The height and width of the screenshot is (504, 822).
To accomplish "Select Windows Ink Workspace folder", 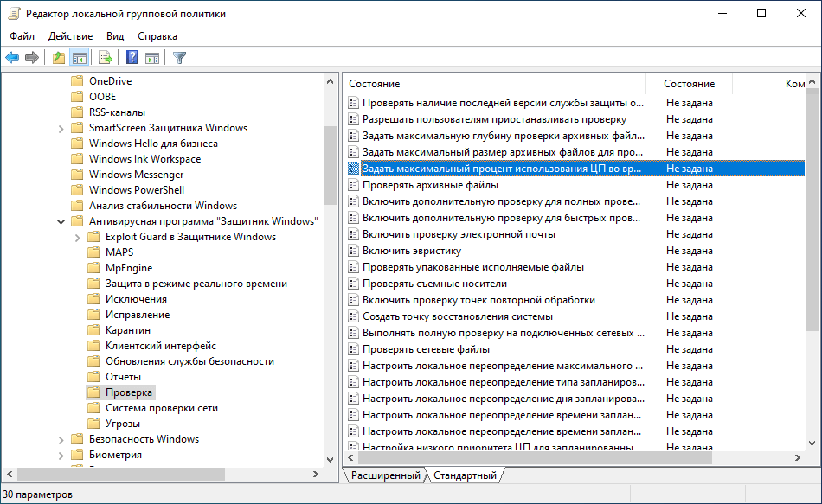I will [144, 159].
